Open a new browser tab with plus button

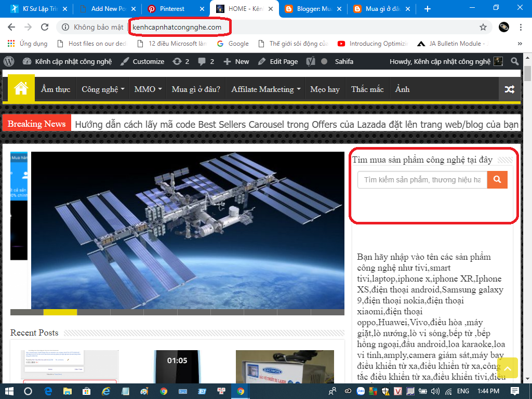pyautogui.click(x=428, y=9)
